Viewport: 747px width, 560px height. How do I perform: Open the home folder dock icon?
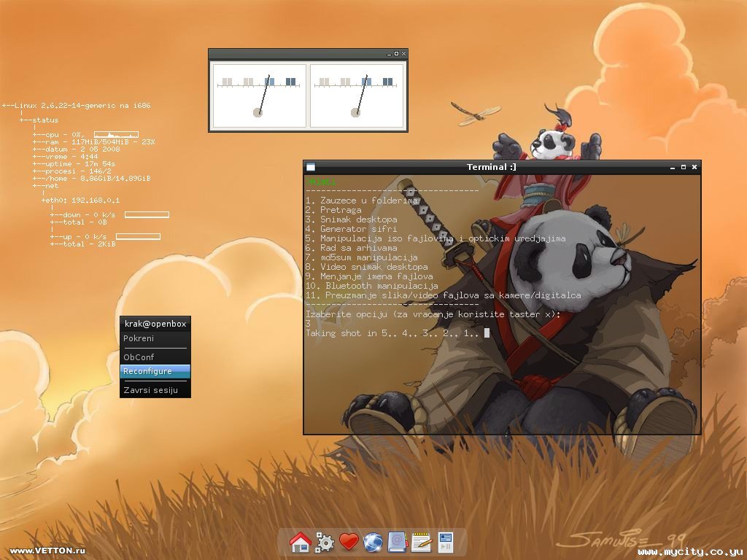point(300,542)
